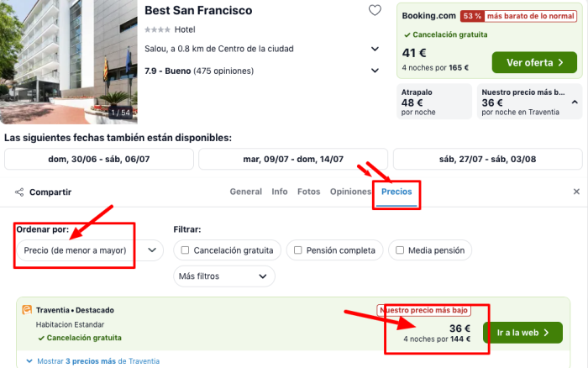Click the share icon next to Compartir
This screenshot has width=588, height=368.
(x=19, y=192)
